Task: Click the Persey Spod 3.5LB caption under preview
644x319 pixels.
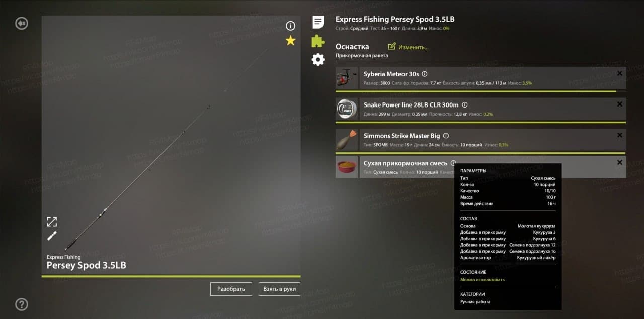Action: tap(87, 265)
